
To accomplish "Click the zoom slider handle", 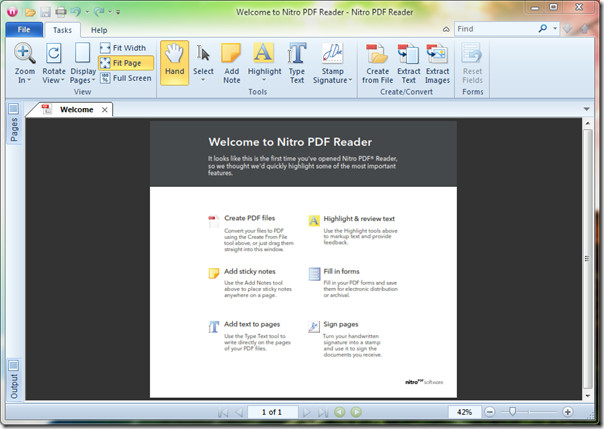I will [512, 412].
